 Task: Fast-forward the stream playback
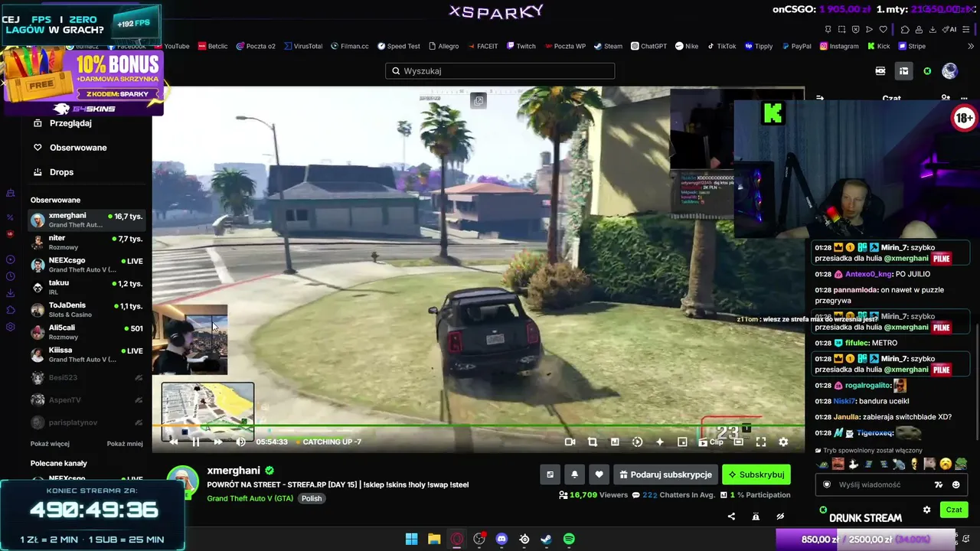[218, 442]
